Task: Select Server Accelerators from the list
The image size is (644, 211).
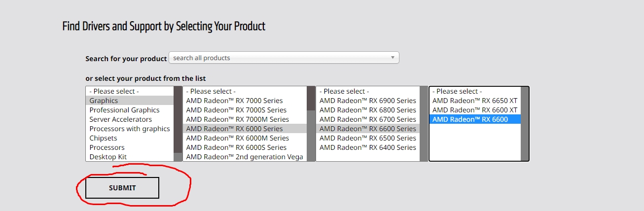Action: (120, 119)
